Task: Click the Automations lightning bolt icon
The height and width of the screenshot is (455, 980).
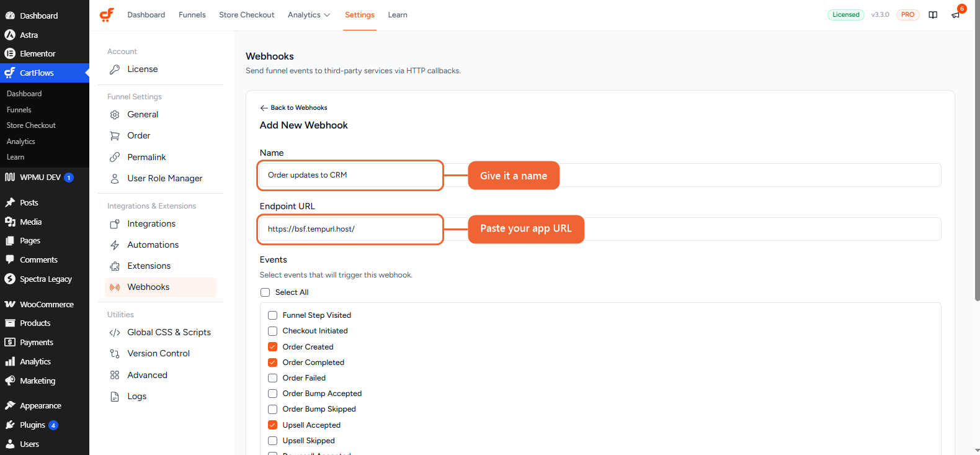Action: tap(115, 245)
